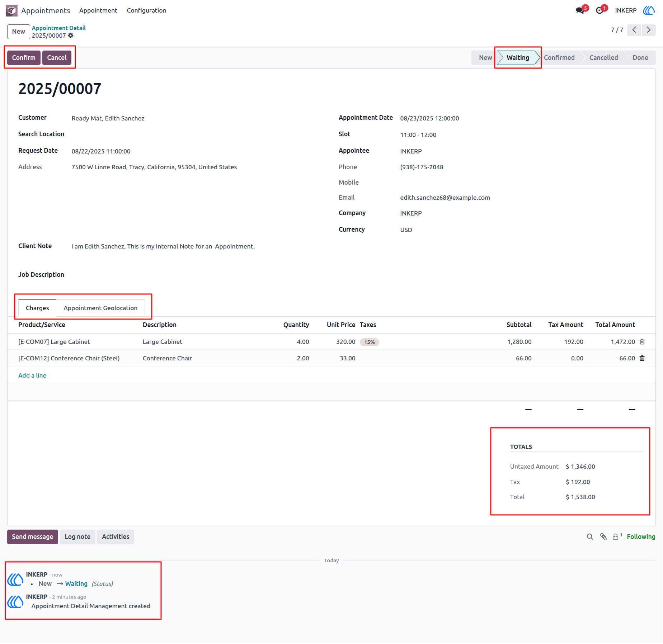Viewport: 663px width, 644px height.
Task: Search messages in the chatter
Action: click(x=590, y=537)
